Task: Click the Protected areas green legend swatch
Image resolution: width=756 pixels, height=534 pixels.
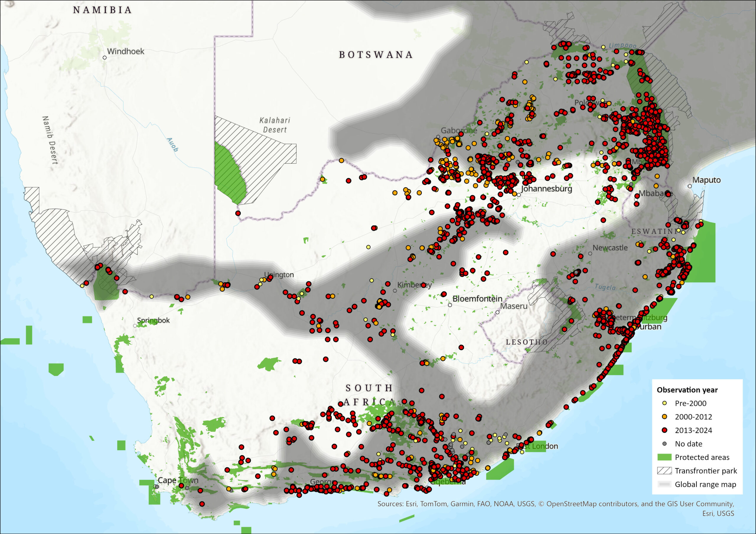Action: 664,457
